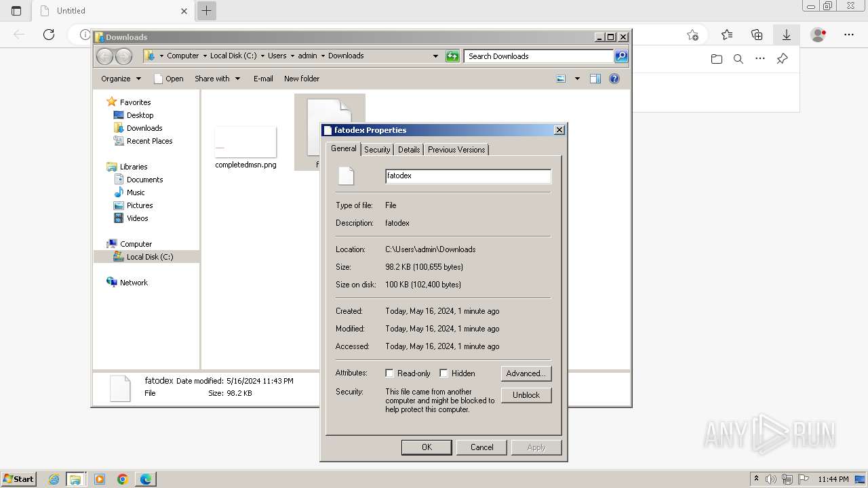Click Open in the Explorer toolbar

point(169,79)
